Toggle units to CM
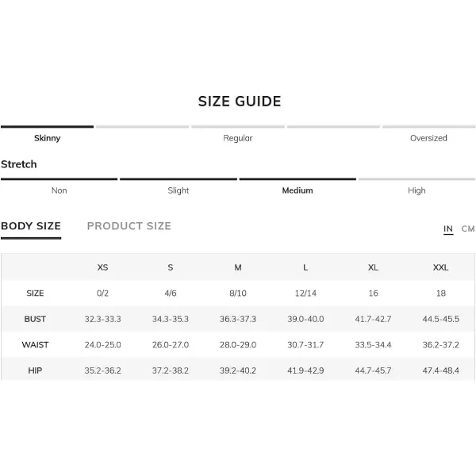 coord(468,228)
